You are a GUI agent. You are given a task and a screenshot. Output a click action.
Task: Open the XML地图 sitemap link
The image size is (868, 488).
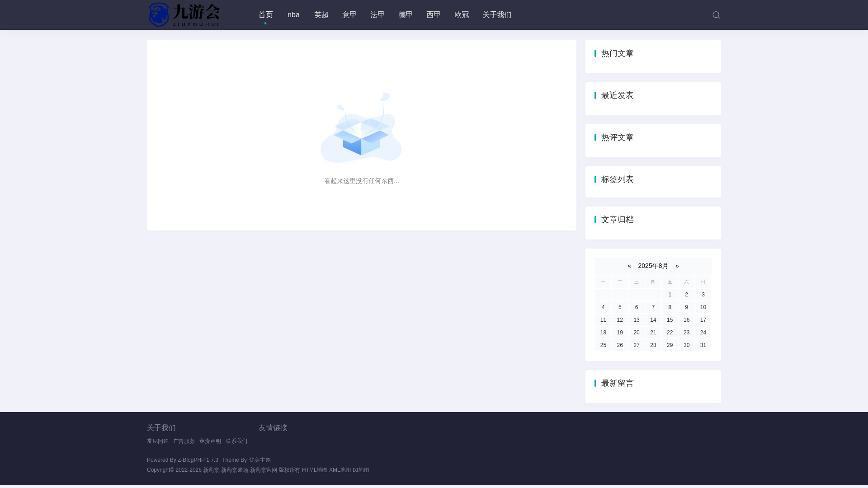[340, 470]
